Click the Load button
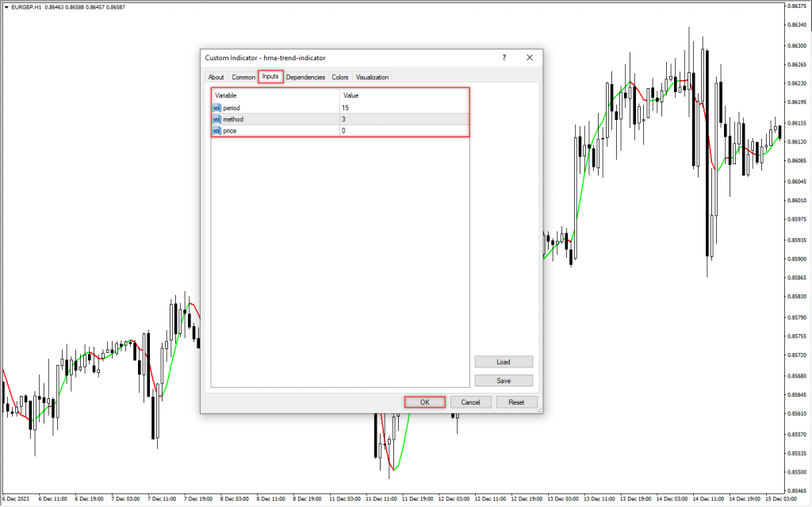 point(504,362)
